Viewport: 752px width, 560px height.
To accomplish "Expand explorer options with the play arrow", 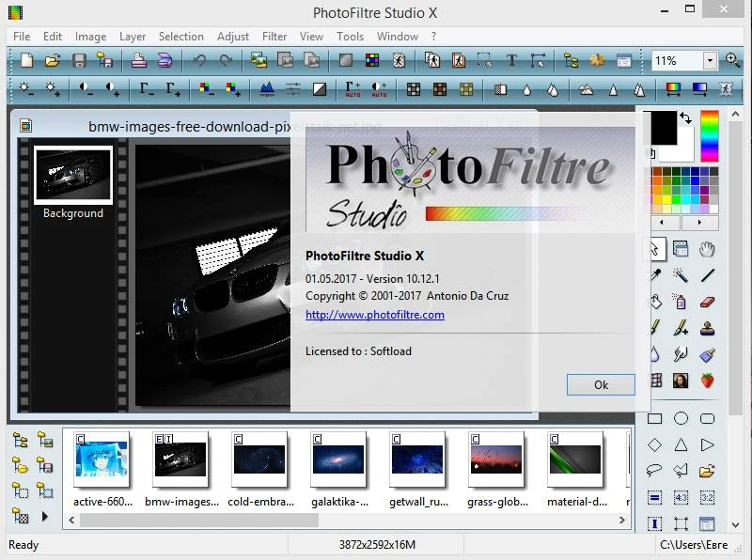I will pyautogui.click(x=44, y=517).
